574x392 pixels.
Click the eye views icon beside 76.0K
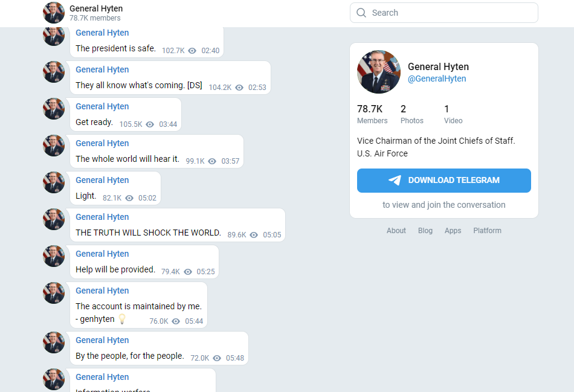point(176,321)
